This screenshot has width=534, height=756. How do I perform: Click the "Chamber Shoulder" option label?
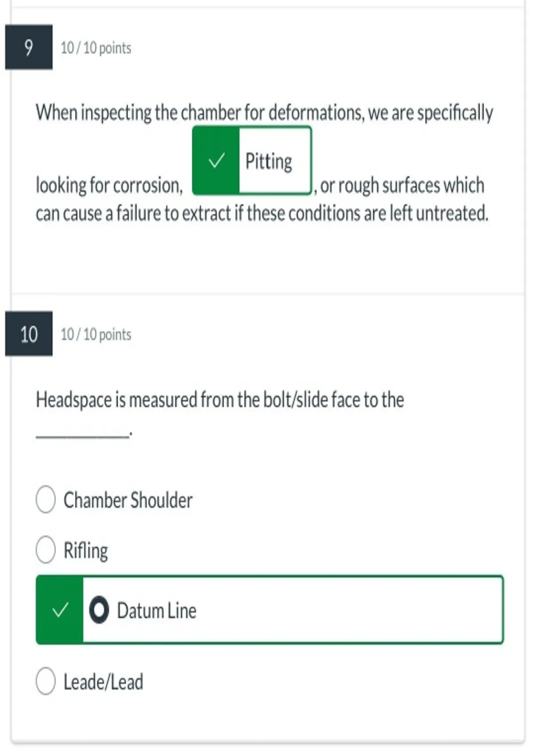[128, 500]
